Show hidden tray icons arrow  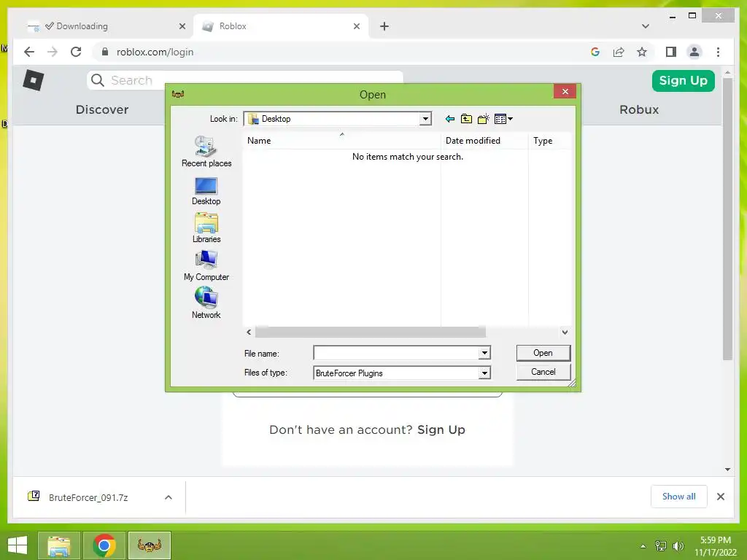pyautogui.click(x=643, y=545)
